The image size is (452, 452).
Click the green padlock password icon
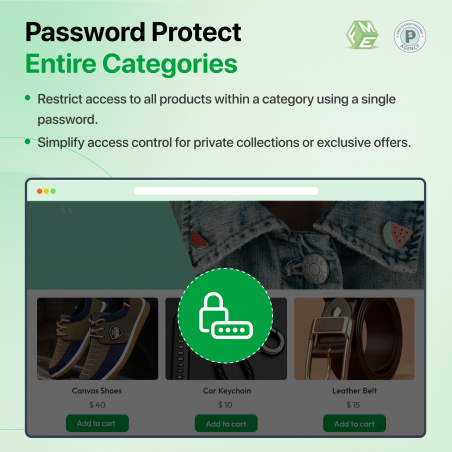click(225, 315)
